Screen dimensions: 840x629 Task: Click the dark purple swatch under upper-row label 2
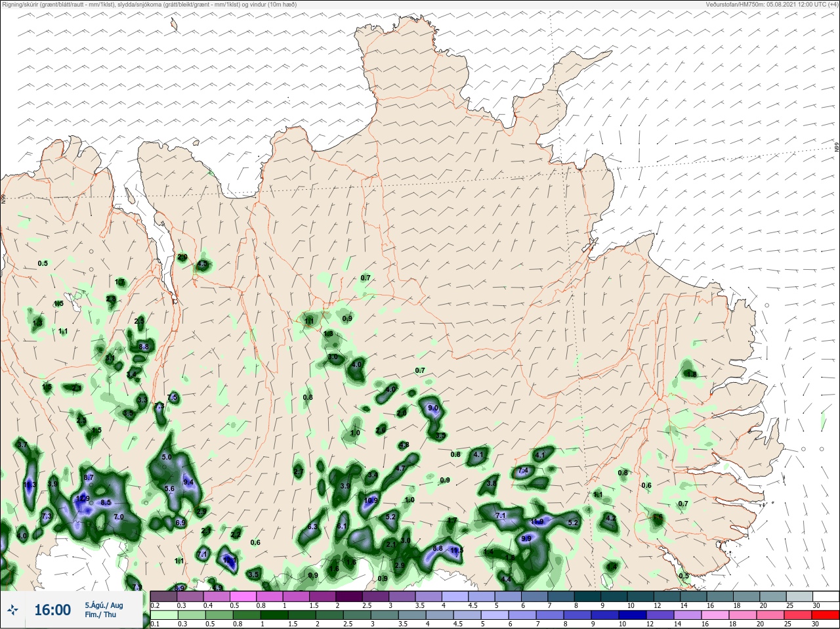349,597
